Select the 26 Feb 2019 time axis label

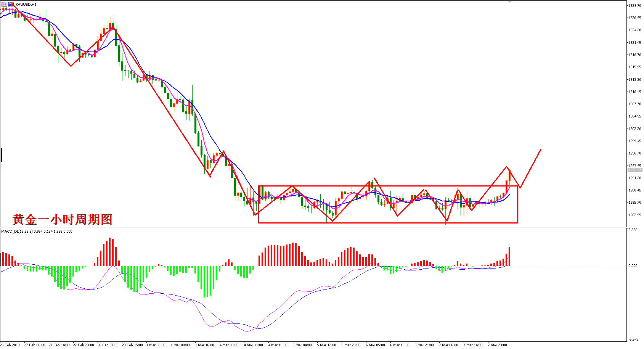(10, 345)
